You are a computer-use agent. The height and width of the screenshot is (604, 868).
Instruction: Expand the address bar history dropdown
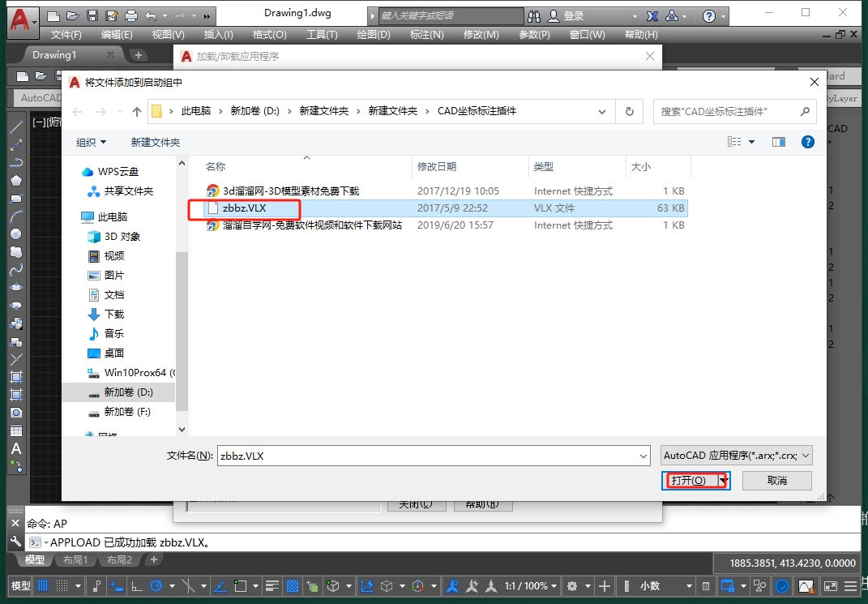coord(601,112)
